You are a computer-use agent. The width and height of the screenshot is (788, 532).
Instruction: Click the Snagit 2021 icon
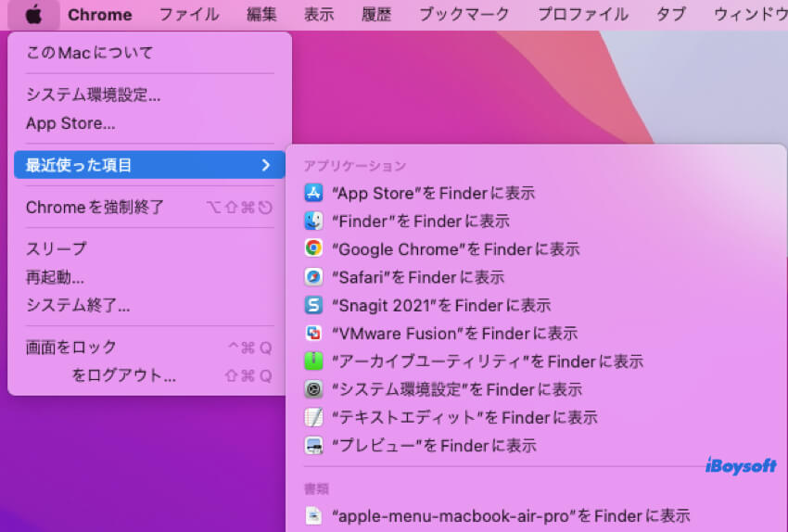click(x=313, y=305)
